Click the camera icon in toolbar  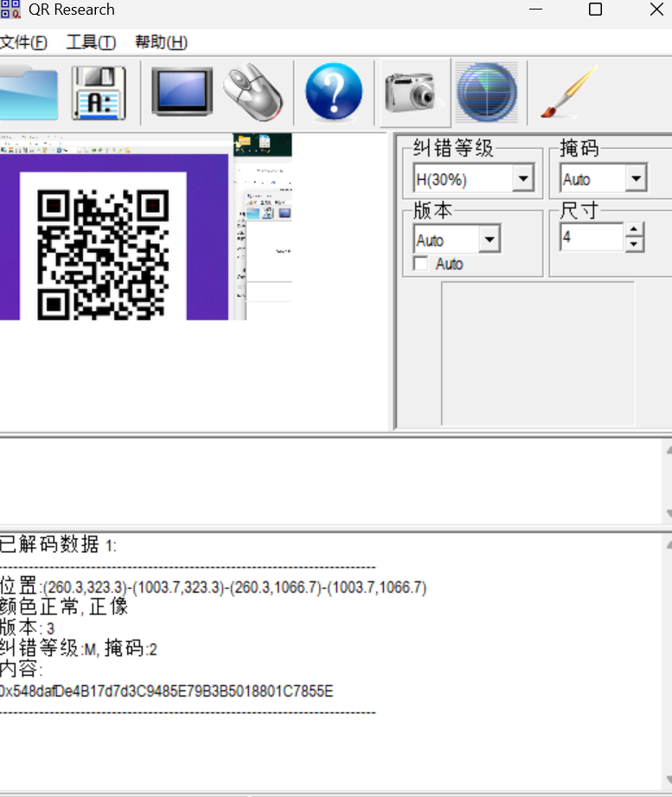[414, 92]
